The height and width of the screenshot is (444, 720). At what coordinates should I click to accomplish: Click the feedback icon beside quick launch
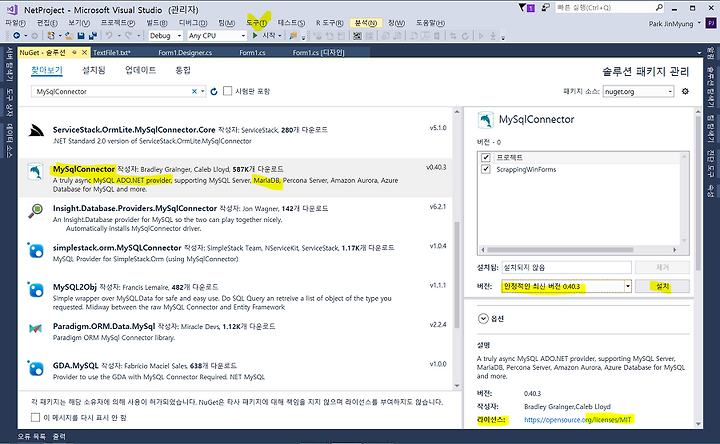coord(545,7)
